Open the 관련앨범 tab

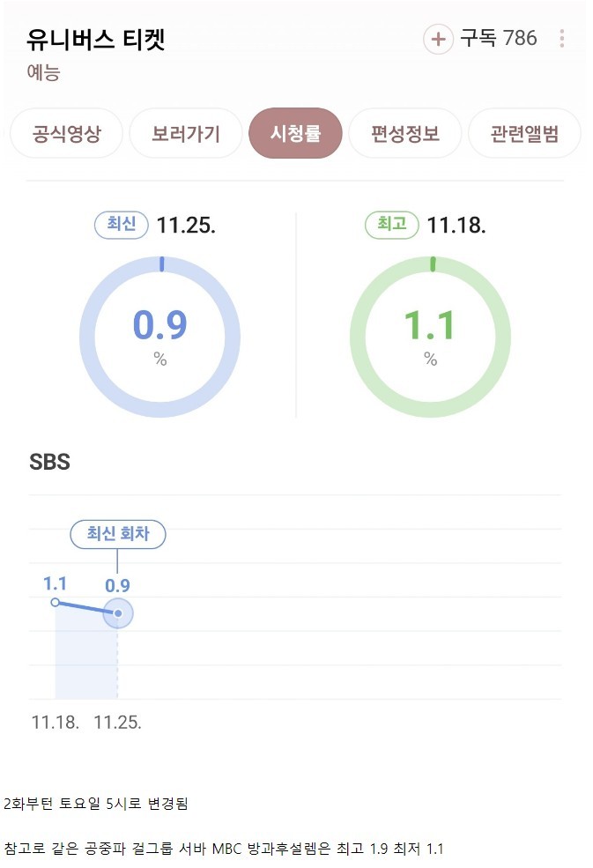pyautogui.click(x=525, y=133)
